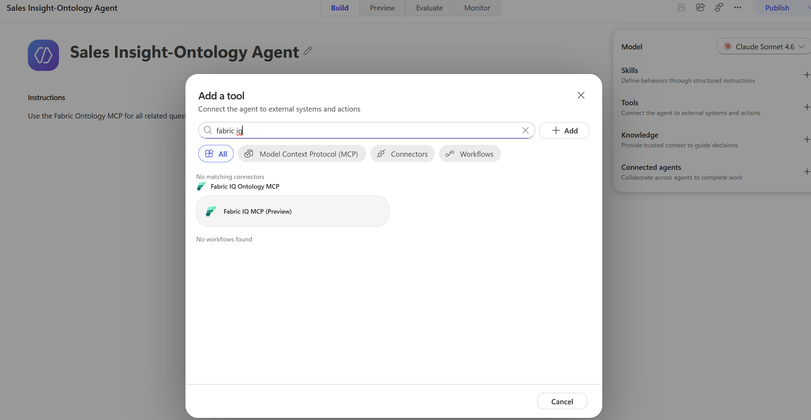Click the pencil icon to rename the agent
This screenshot has height=420, width=811.
[x=308, y=51]
